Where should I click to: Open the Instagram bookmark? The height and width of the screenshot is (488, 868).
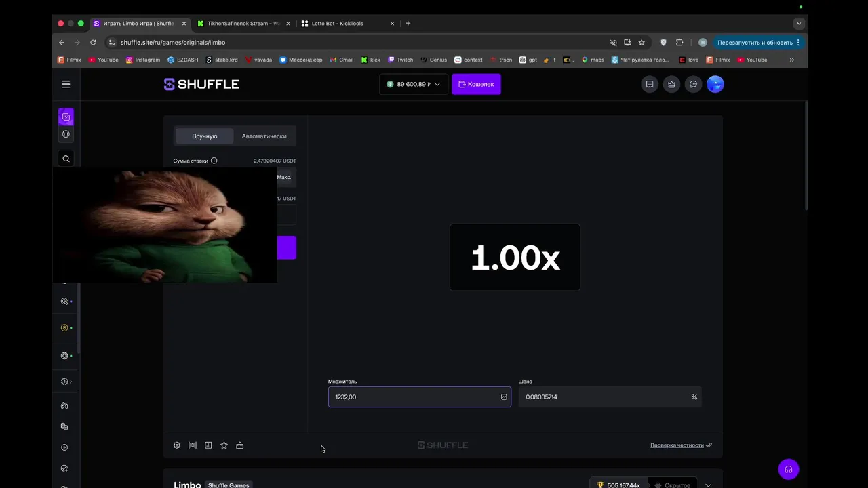point(143,60)
